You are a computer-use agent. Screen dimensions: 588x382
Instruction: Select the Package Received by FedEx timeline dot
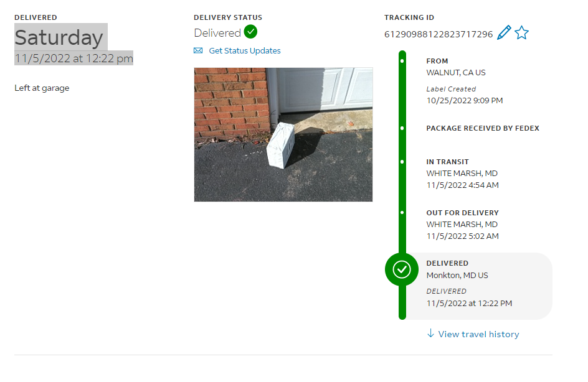402,128
